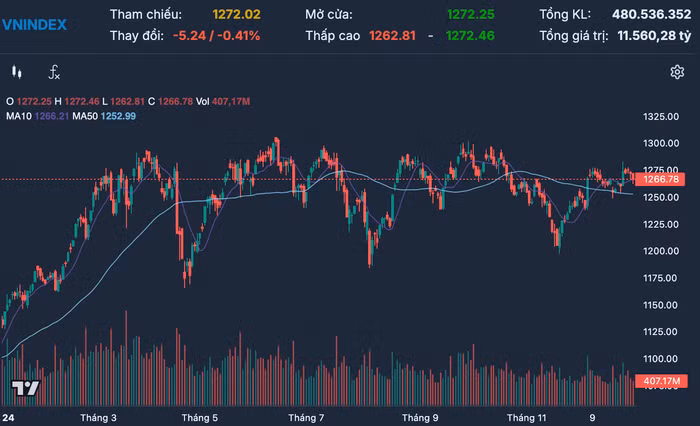Click the 1200.00 price scale level
This screenshot has width=700, height=426.
[662, 251]
